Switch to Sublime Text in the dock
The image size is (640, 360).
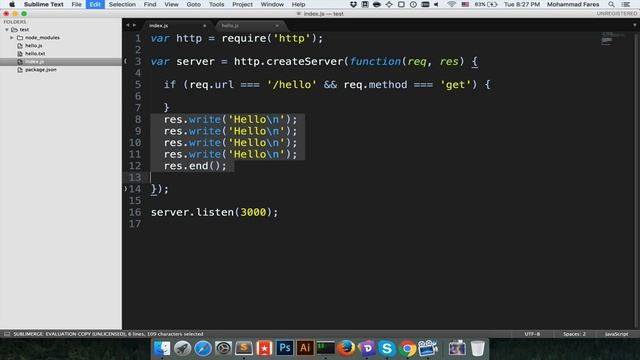244,348
